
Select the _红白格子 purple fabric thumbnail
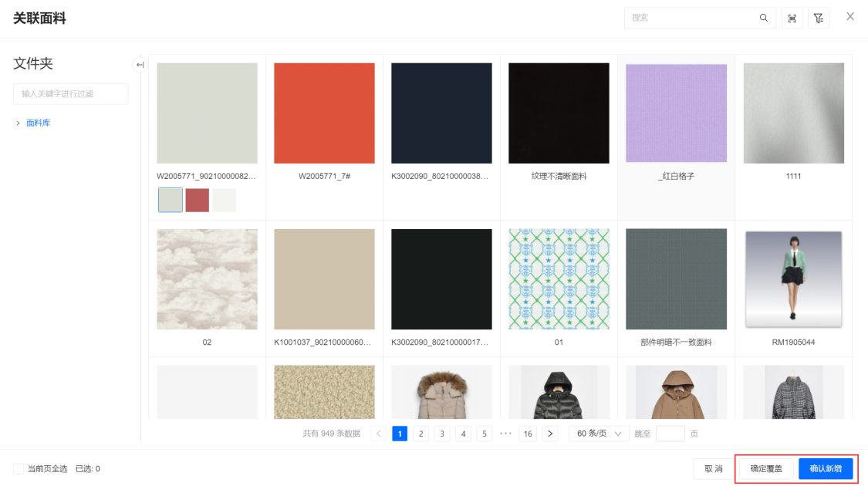676,113
